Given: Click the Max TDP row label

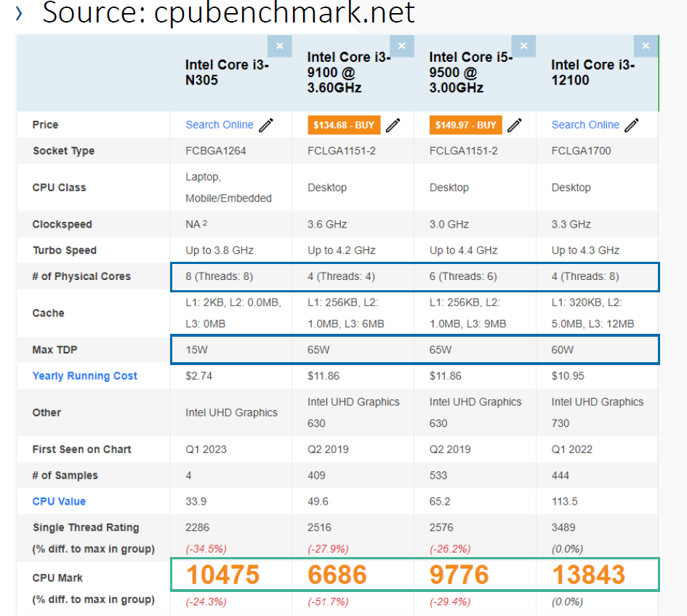Looking at the screenshot, I should click(x=55, y=350).
